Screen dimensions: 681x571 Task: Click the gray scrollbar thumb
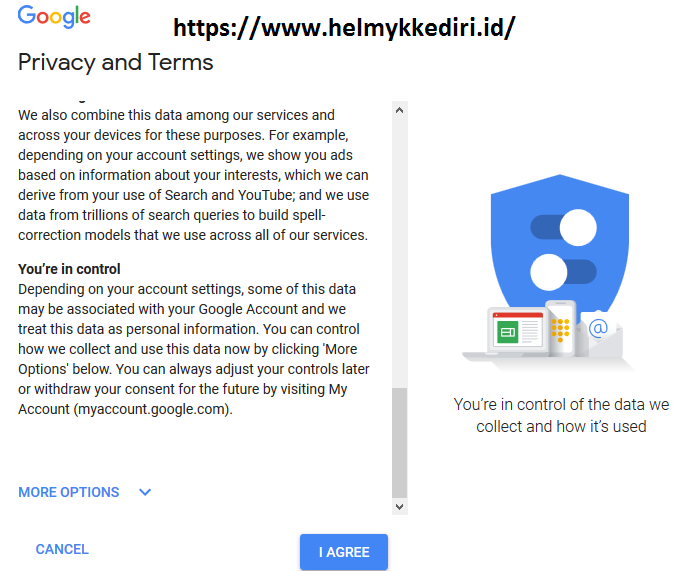click(x=400, y=443)
